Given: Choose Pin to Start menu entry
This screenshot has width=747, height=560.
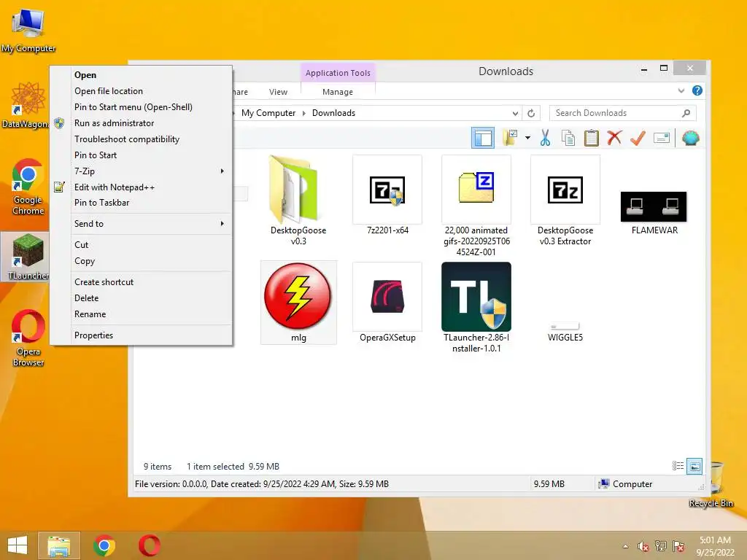Looking at the screenshot, I should 142,155.
